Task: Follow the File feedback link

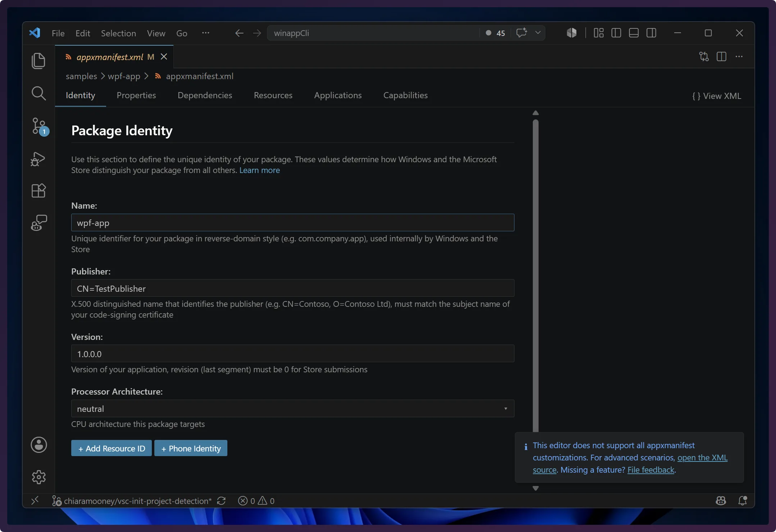Action: 651,470
